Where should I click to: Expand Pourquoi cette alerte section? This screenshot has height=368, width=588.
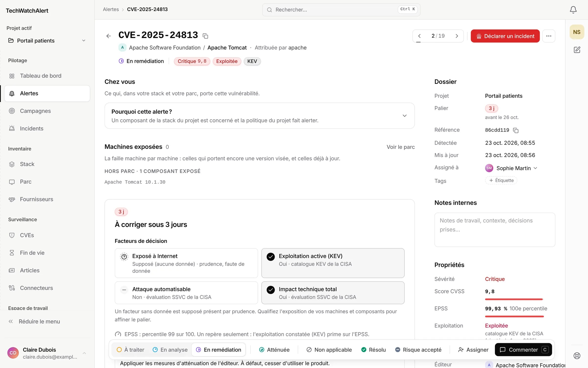(x=259, y=116)
